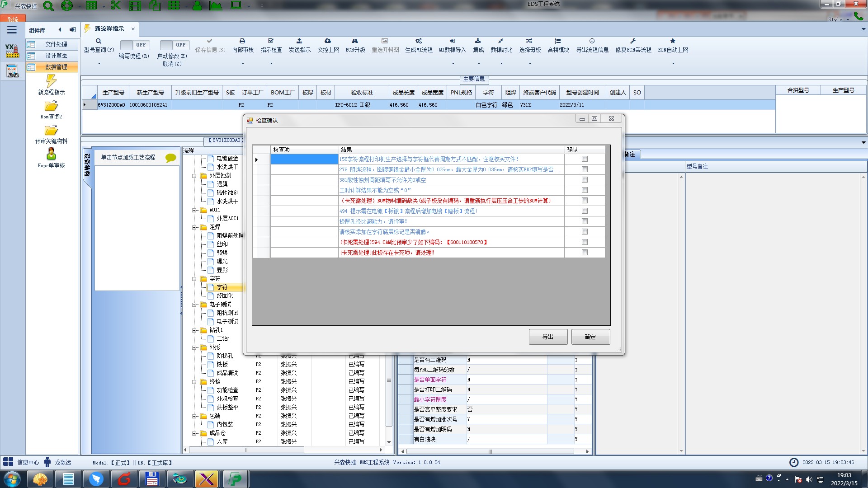Collapse the 外层蚀刻 tree node

tap(194, 176)
